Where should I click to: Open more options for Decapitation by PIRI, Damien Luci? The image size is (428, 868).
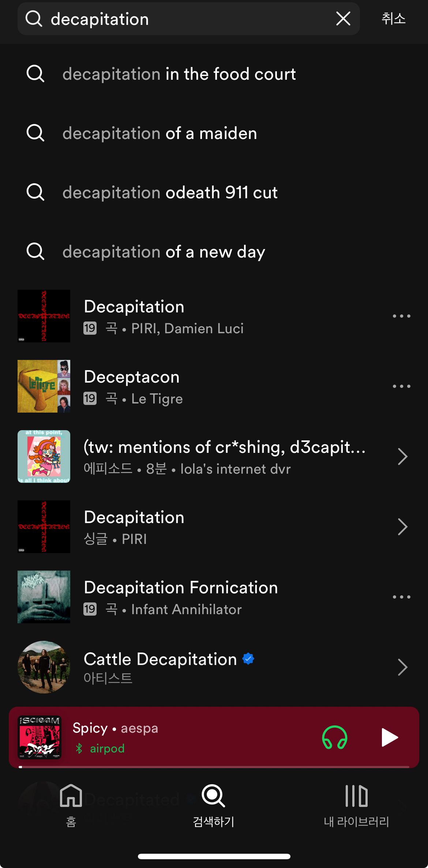point(401,316)
